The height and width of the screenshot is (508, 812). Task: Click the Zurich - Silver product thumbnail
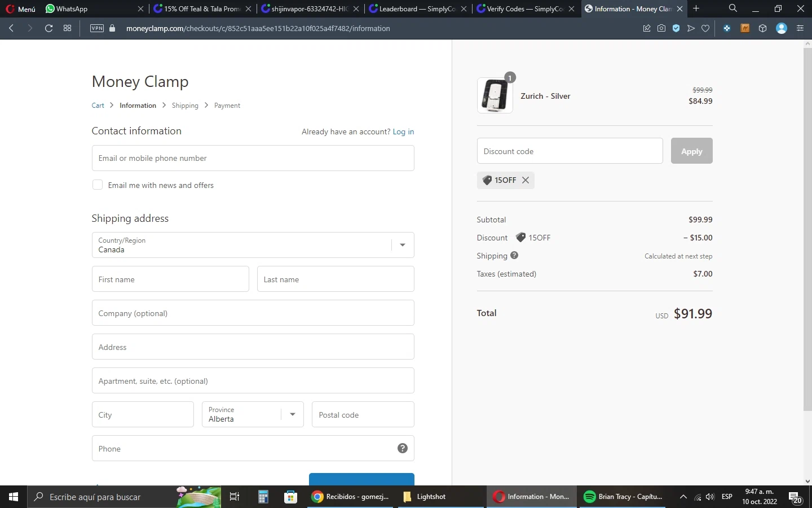coord(495,95)
